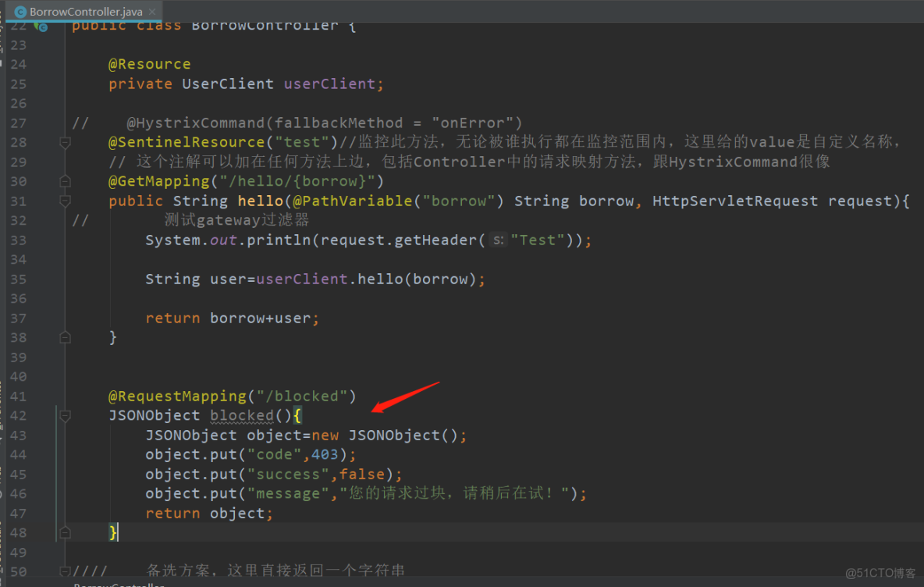Screen dimensions: 924x587
Task: Click the Java class icon on the BorrowController.java tab
Action: click(x=20, y=12)
